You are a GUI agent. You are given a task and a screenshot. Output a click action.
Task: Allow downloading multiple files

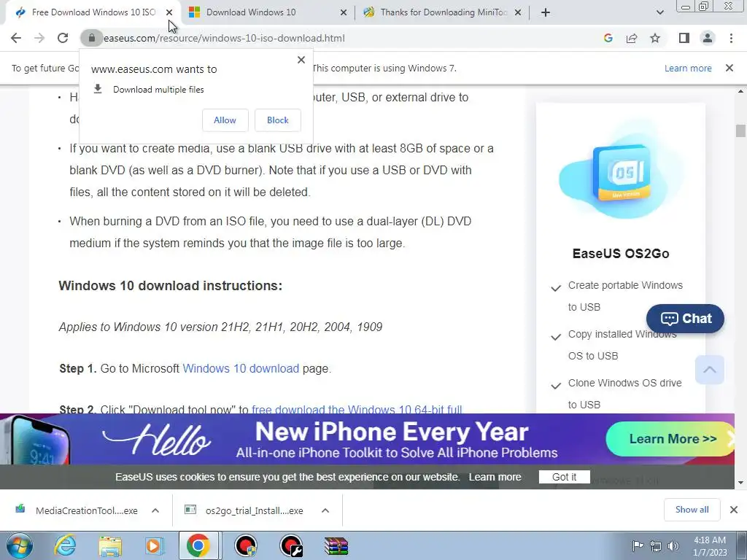[x=225, y=120]
